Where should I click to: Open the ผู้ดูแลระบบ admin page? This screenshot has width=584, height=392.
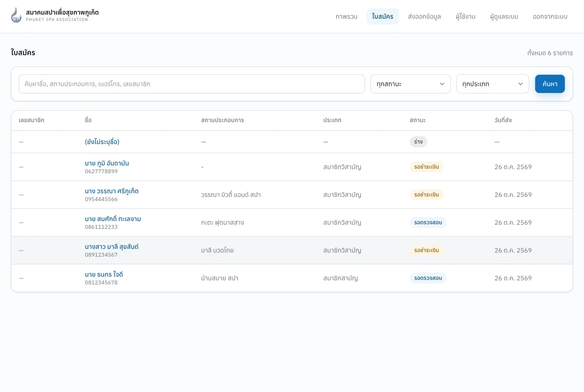pyautogui.click(x=504, y=16)
